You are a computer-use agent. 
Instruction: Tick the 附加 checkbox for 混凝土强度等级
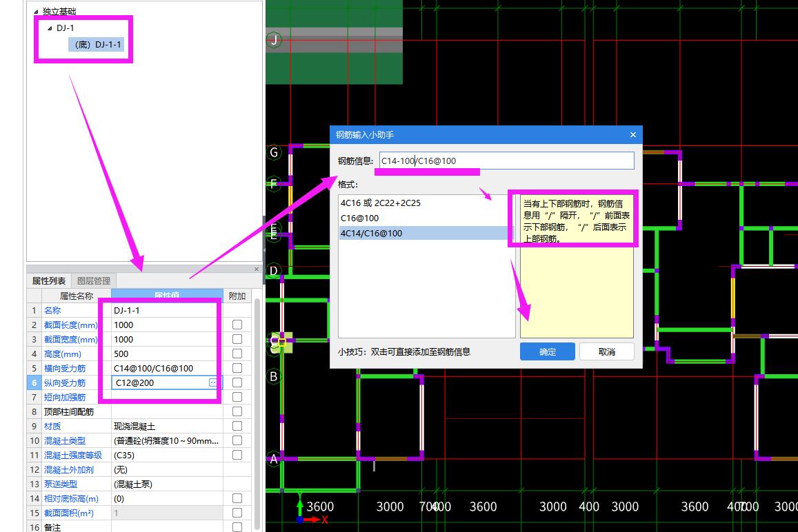pos(237,455)
